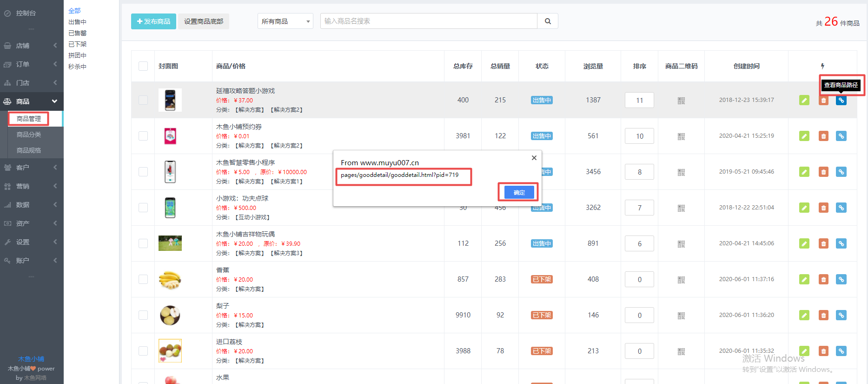
Task: Check the box for 梨子
Action: (x=143, y=315)
